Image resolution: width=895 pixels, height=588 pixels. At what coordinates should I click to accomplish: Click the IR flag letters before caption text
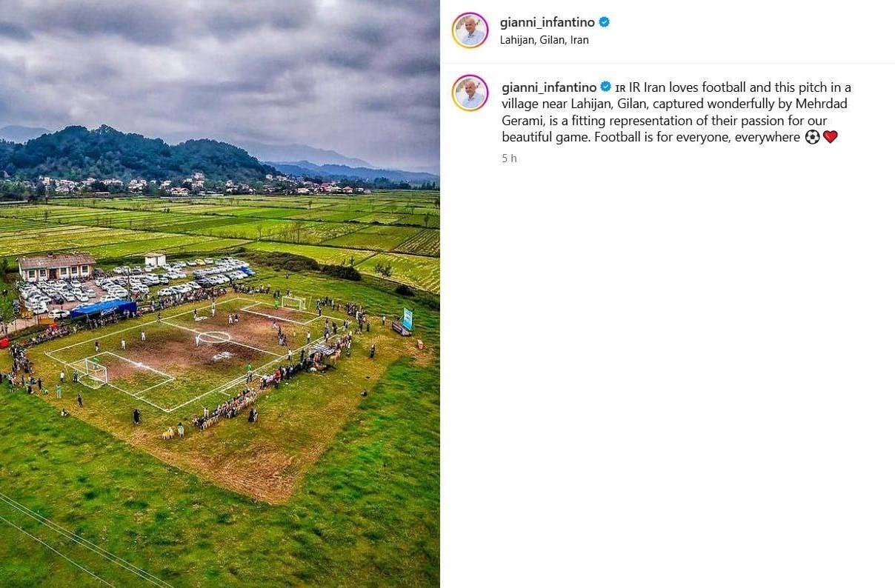pos(620,88)
